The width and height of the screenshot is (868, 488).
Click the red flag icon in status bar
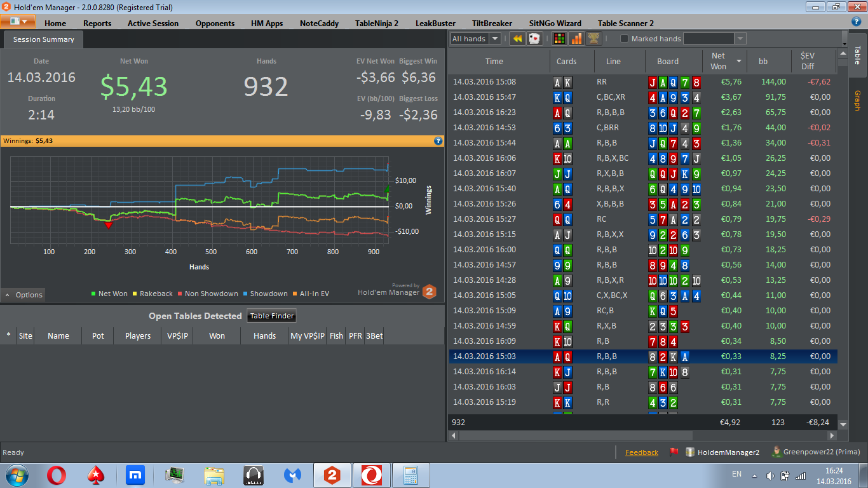coord(674,452)
